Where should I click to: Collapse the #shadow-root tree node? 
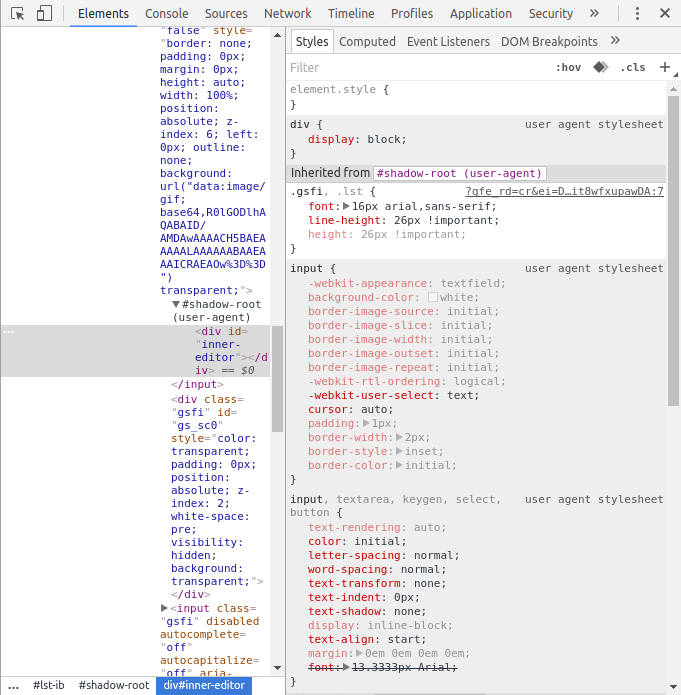click(x=176, y=305)
